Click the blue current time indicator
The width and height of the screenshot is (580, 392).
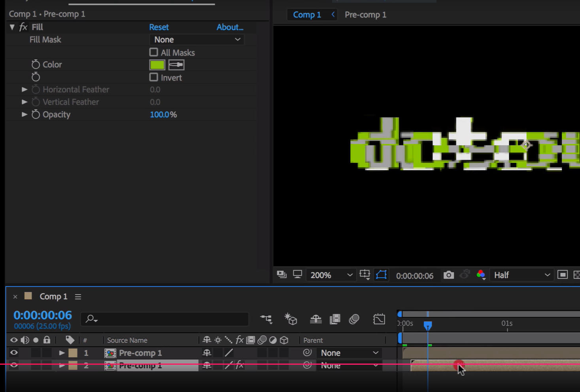427,326
